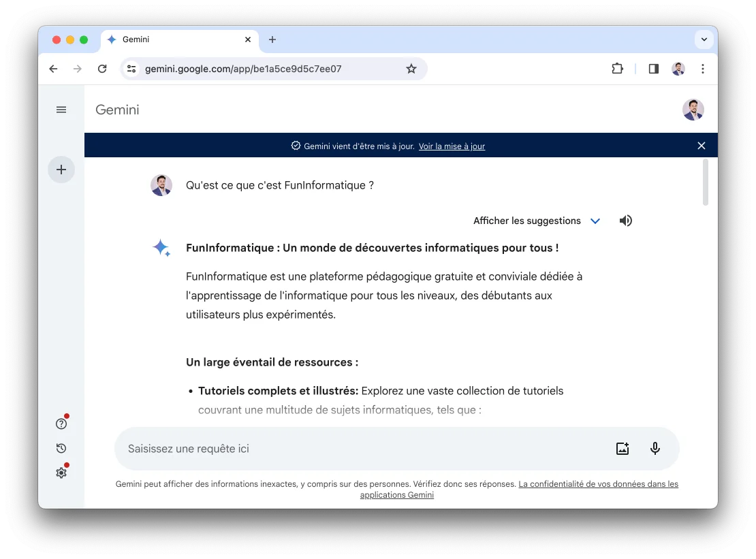
Task: Open the tab search chevron dropdown
Action: point(704,39)
